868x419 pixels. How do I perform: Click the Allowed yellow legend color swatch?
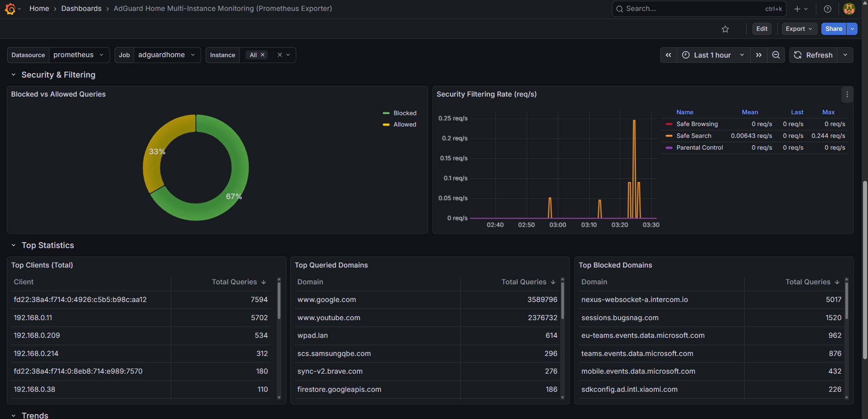tap(386, 125)
